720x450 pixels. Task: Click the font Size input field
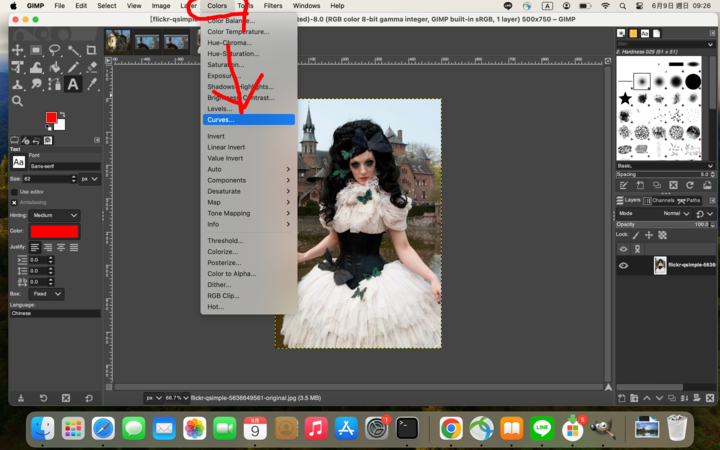pos(49,179)
